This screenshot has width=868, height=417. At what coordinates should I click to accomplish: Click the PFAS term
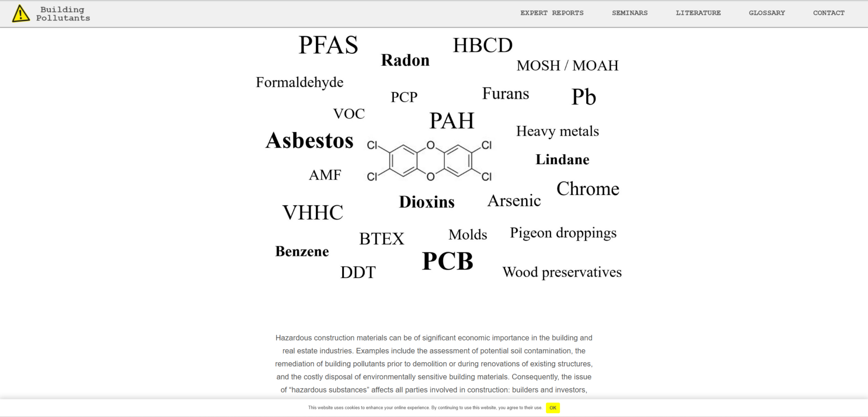pos(328,45)
